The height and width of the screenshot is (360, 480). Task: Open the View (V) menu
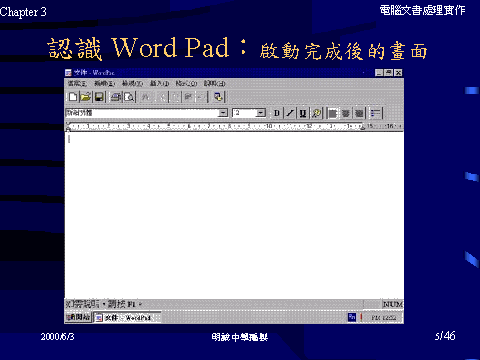pos(132,83)
